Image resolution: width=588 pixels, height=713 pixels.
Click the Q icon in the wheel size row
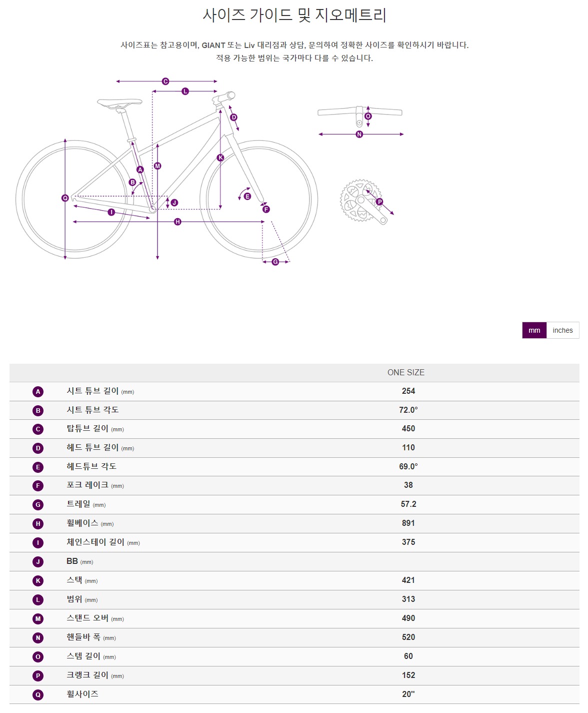38,695
